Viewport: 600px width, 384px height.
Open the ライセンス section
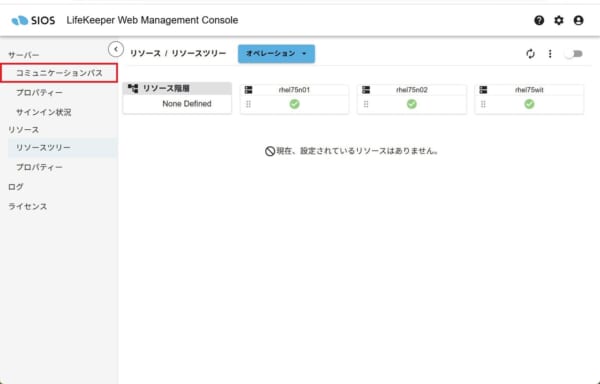[28, 207]
